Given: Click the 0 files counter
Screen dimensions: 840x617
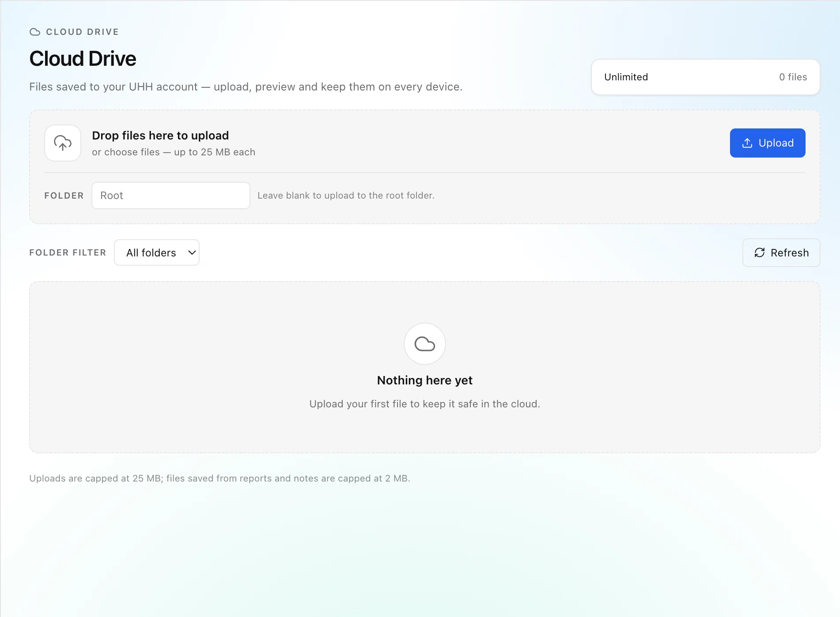Looking at the screenshot, I should [793, 77].
